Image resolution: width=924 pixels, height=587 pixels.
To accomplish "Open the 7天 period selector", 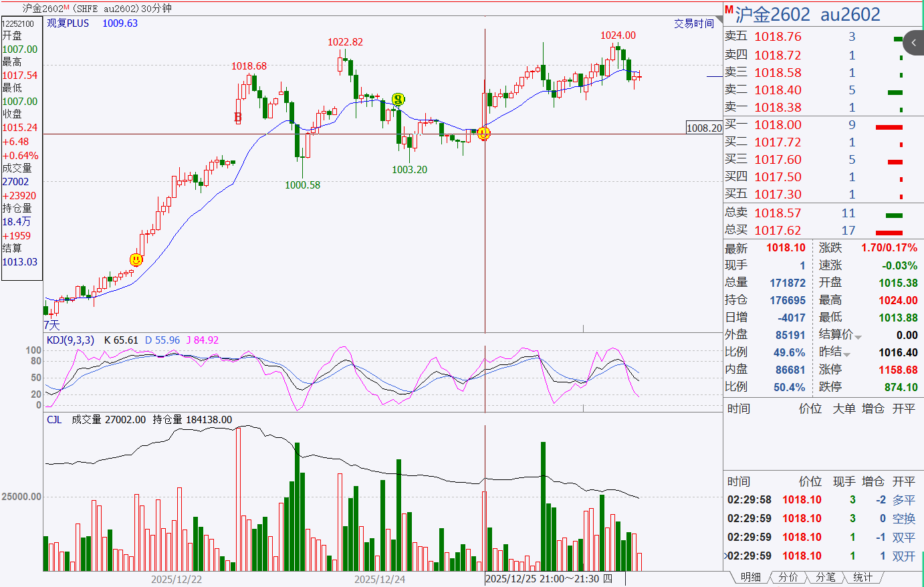I will (x=51, y=325).
